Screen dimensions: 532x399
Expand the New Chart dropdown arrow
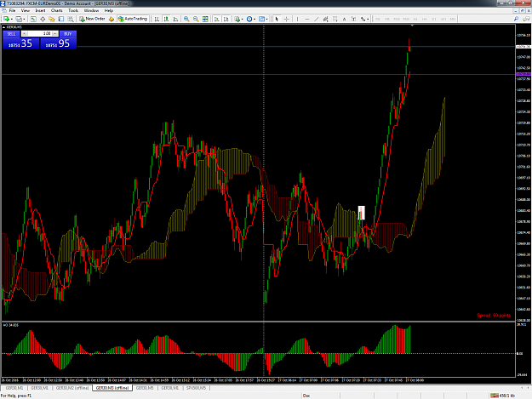point(12,20)
